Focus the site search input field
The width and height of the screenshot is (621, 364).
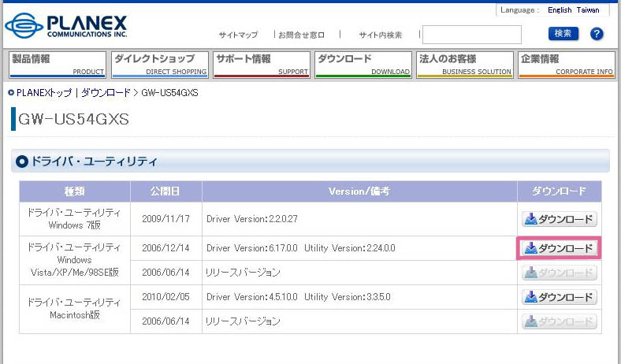point(472,35)
